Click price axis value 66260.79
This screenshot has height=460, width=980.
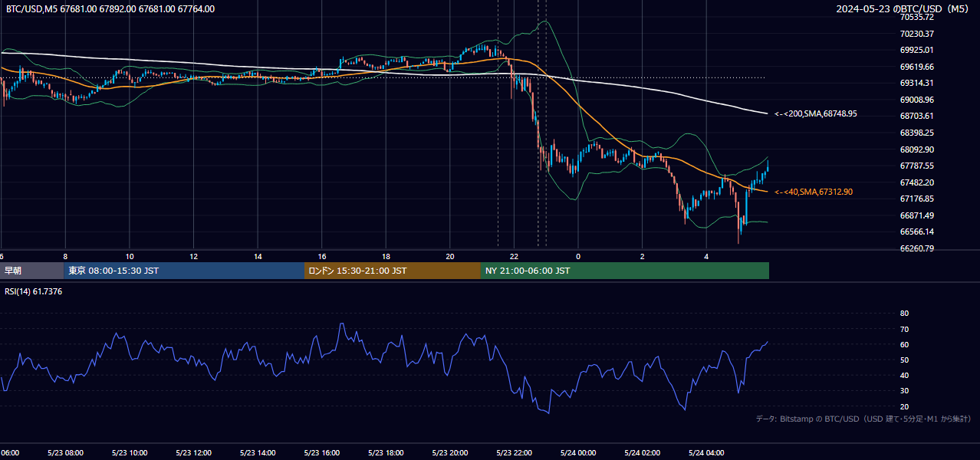(x=917, y=248)
